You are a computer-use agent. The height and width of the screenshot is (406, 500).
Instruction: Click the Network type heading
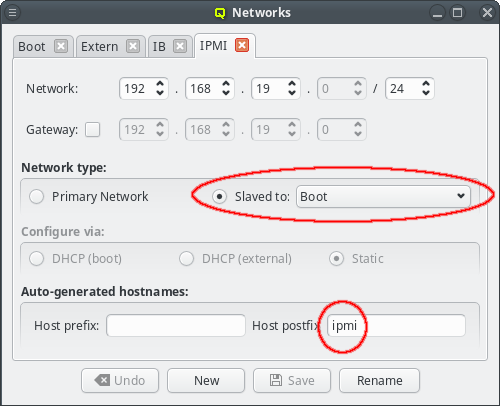(x=64, y=167)
